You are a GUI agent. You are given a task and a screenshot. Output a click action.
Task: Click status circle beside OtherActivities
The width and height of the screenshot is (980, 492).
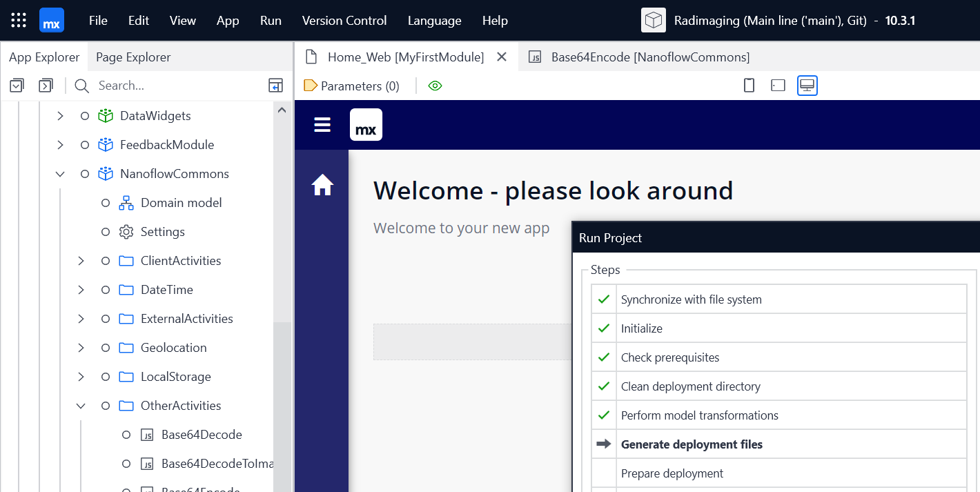pos(106,406)
